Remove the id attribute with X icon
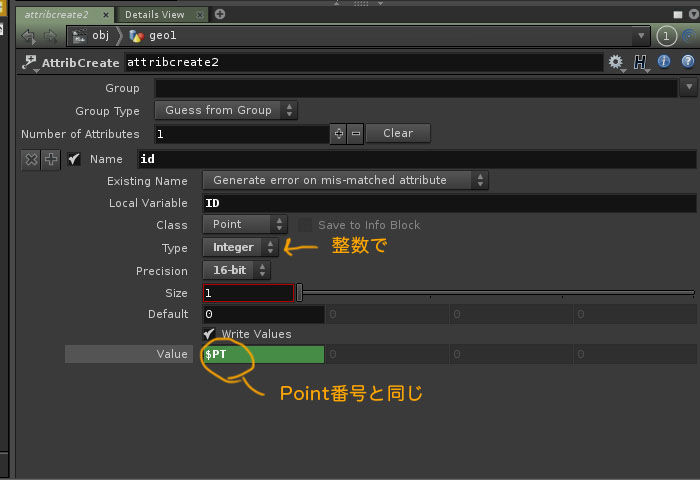 point(31,159)
